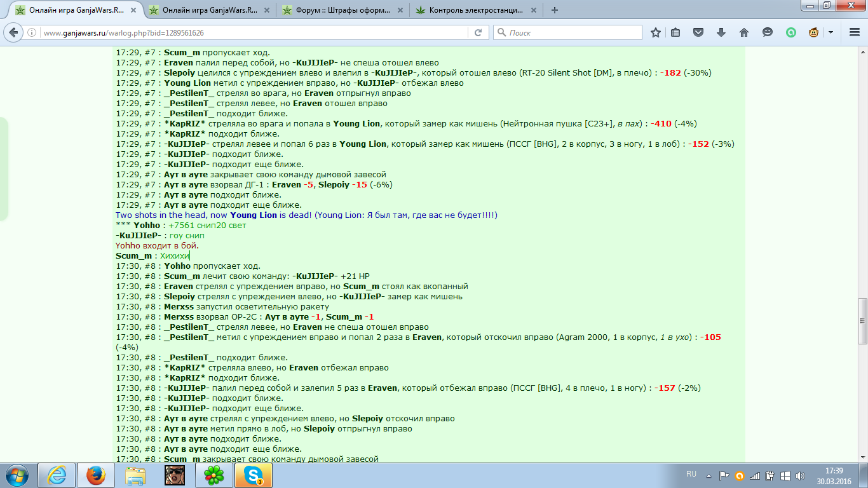Click Scum_m in the 'Хихихи' chat line
868x488 pixels.
click(133, 256)
